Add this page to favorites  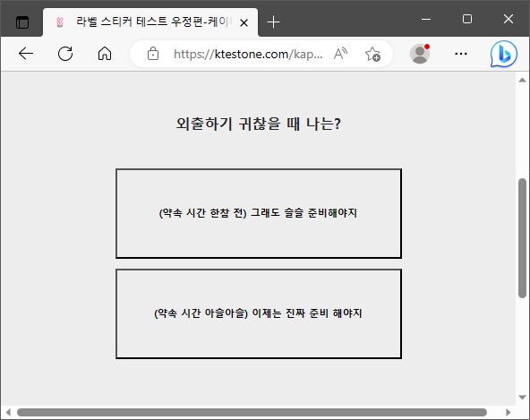tap(372, 54)
